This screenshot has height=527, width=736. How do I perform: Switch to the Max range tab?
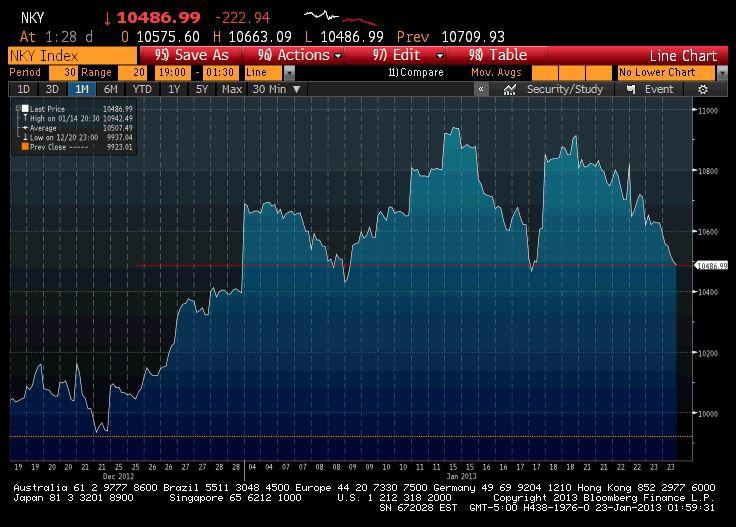tap(231, 89)
